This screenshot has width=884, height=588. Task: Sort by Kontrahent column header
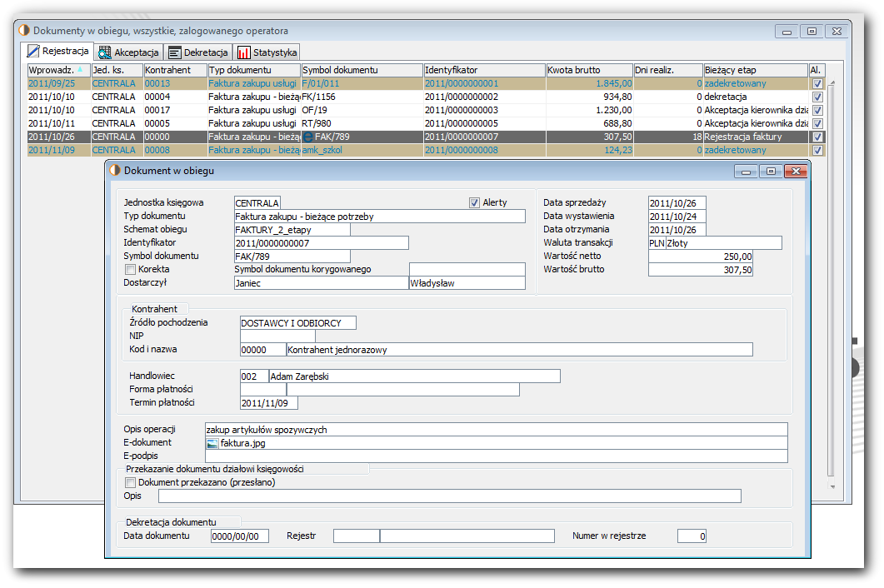[175, 70]
